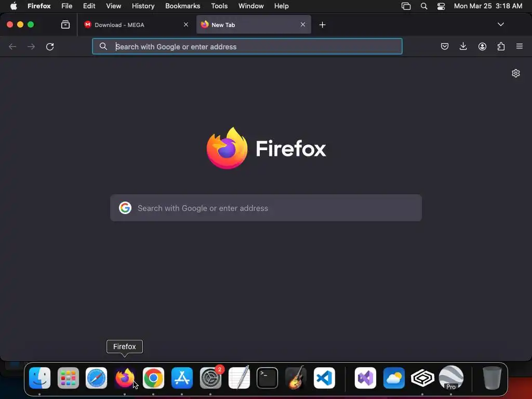
Task: Select the New Tab tab
Action: (x=254, y=25)
